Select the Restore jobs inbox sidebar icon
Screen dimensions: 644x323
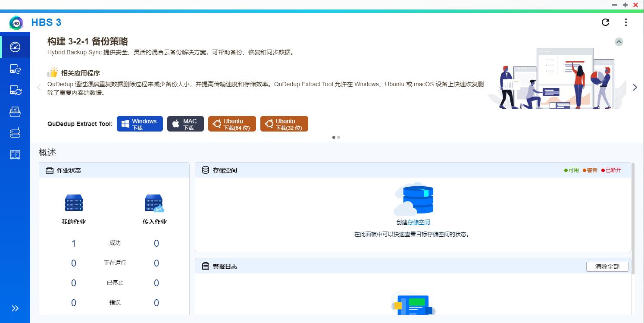(16, 111)
